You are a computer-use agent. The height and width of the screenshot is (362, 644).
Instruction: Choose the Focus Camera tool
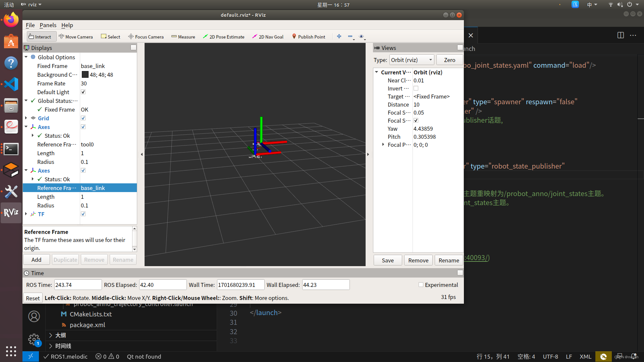point(146,37)
